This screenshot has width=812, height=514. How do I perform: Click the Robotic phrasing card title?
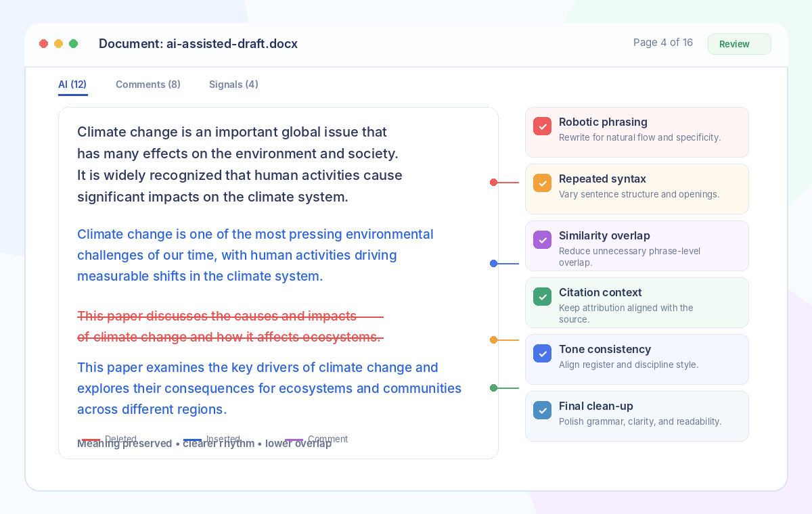pos(603,122)
